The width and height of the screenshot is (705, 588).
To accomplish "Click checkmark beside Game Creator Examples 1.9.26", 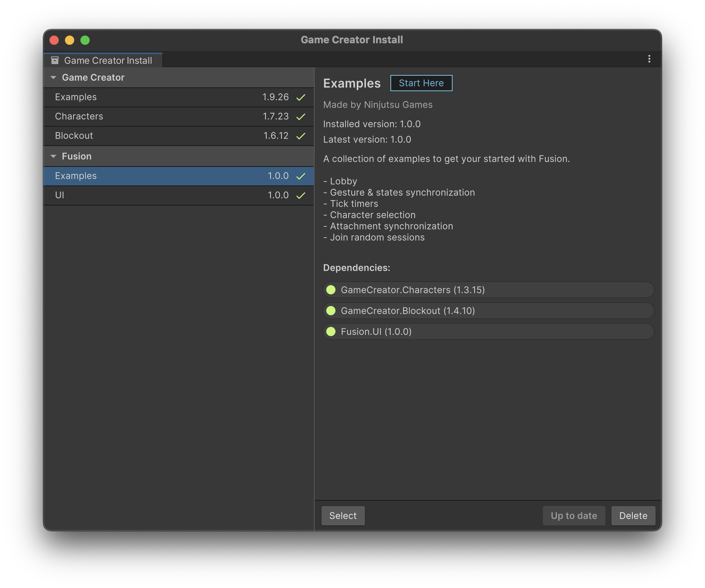I will click(301, 97).
